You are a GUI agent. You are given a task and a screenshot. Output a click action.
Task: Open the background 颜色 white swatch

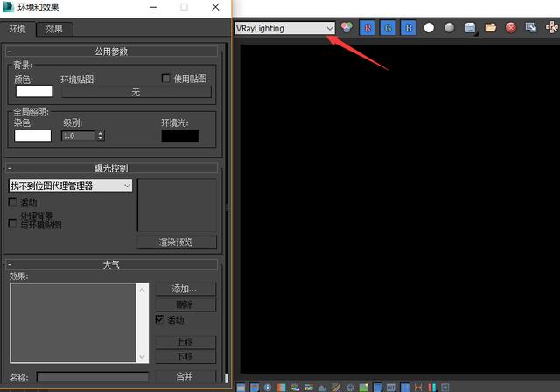[x=34, y=91]
